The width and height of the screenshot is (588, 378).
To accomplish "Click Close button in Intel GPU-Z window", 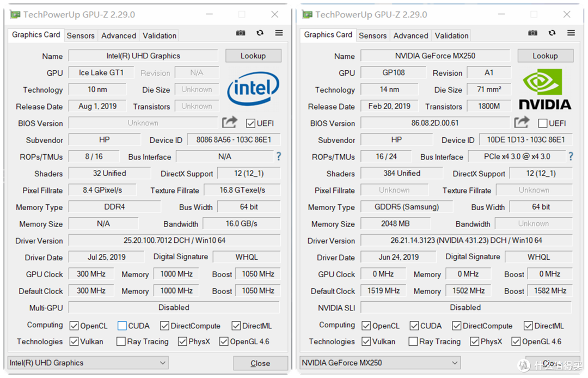I will coord(260,363).
